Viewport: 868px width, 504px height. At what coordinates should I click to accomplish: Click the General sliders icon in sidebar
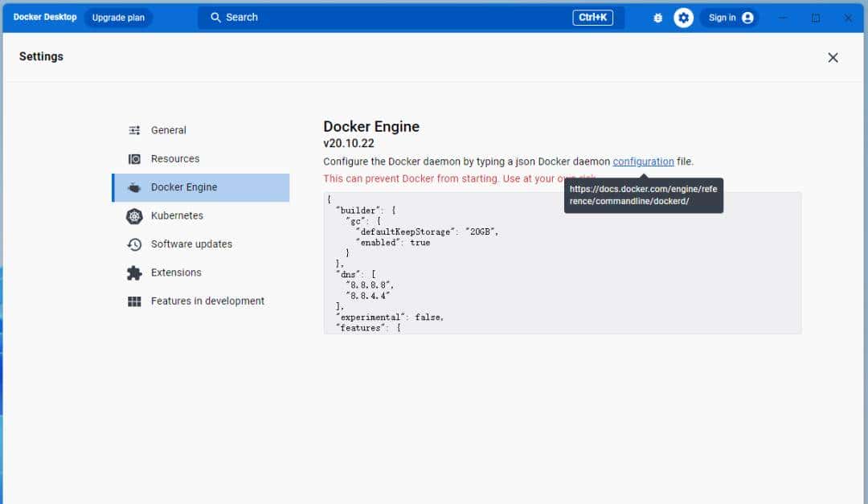tap(133, 129)
